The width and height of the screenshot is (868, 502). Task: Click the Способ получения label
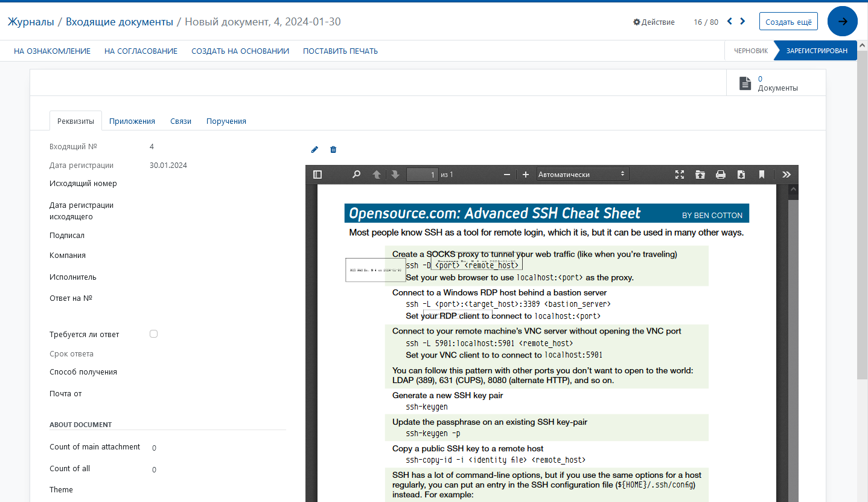[x=83, y=372]
